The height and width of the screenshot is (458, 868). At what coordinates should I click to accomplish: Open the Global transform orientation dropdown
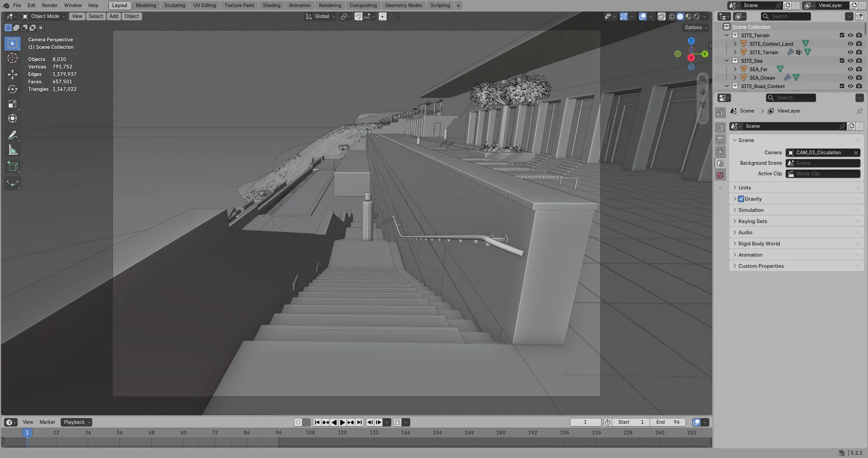click(321, 16)
